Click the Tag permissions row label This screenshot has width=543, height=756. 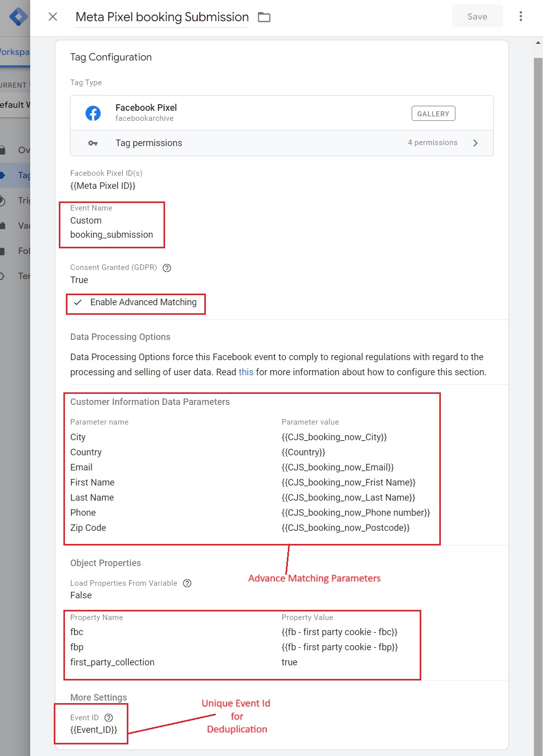pyautogui.click(x=149, y=143)
